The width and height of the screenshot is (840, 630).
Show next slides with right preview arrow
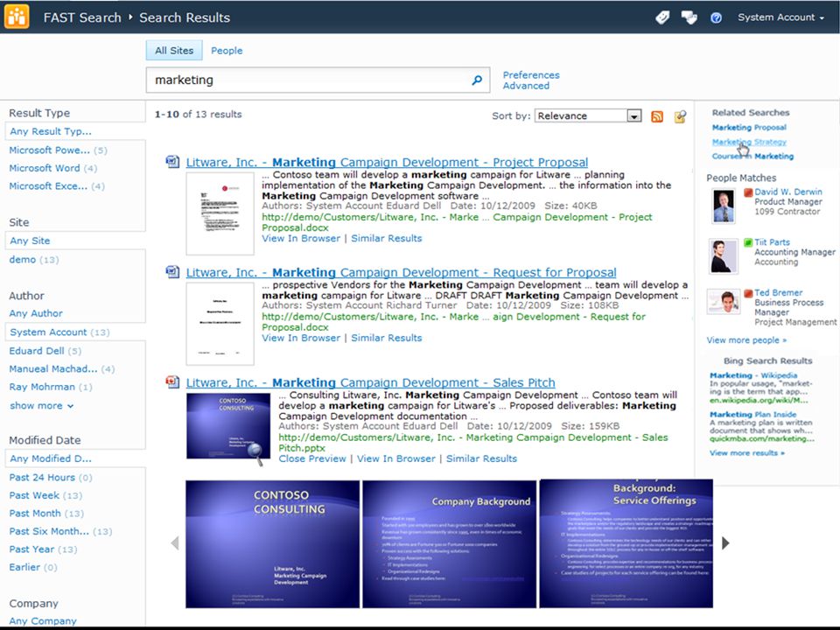[725, 543]
